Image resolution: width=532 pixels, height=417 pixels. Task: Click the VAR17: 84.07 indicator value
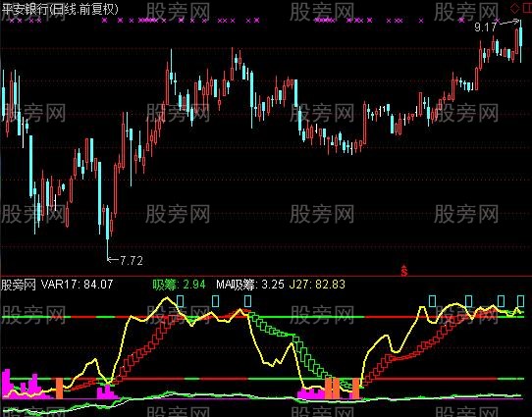pyautogui.click(x=77, y=285)
